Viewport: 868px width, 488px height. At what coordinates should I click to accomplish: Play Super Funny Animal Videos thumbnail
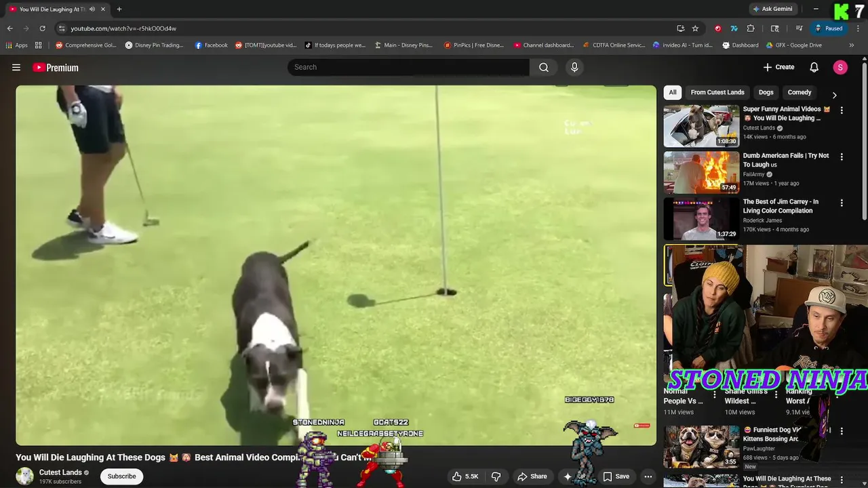(x=701, y=126)
